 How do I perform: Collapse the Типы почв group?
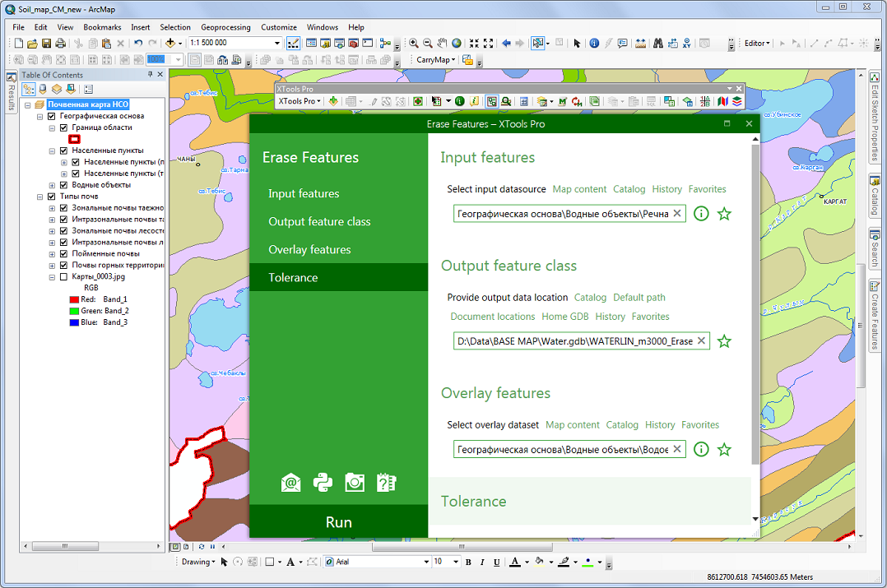pos(39,197)
